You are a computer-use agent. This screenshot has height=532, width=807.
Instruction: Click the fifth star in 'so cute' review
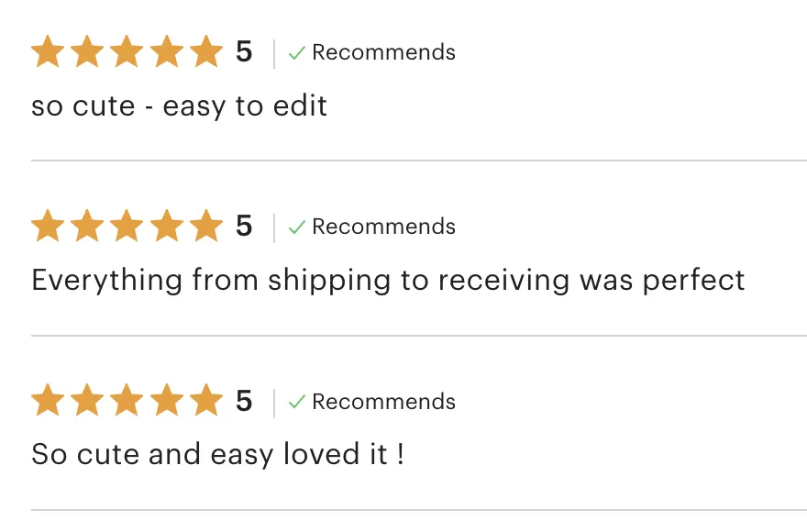[x=206, y=51]
